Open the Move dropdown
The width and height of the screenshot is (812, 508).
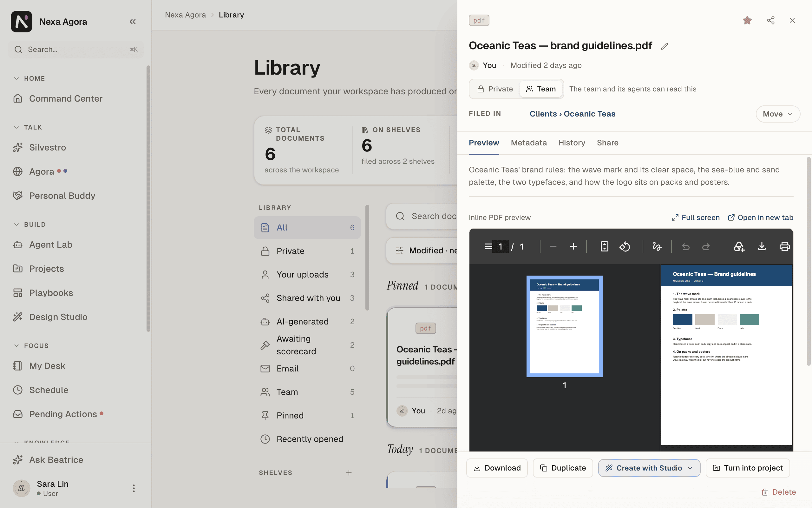click(778, 114)
